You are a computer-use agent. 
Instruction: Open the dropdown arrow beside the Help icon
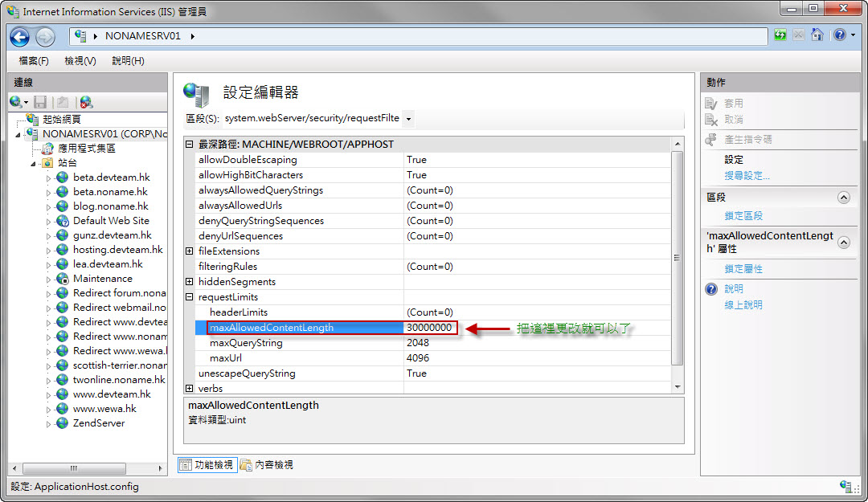[x=853, y=35]
